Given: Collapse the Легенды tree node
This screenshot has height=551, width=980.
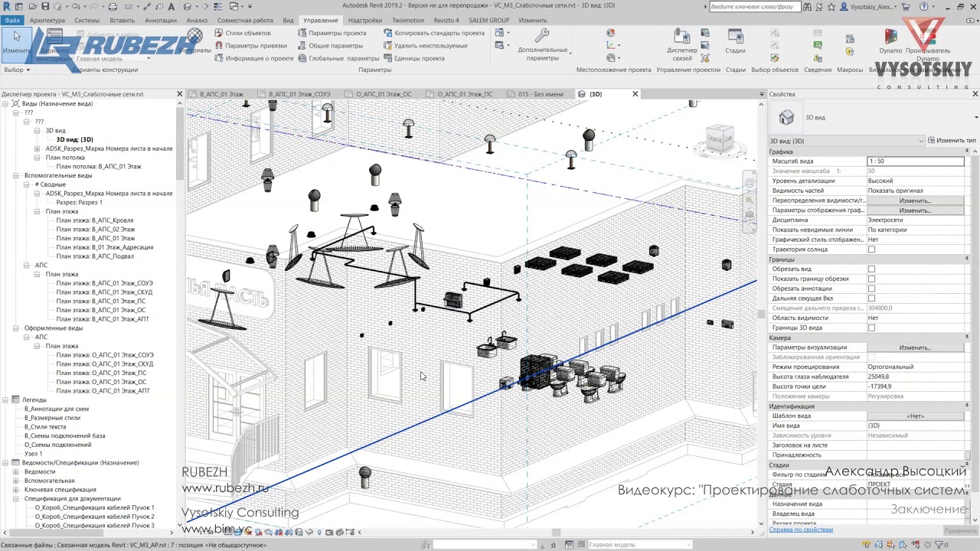Looking at the screenshot, I should tap(6, 399).
